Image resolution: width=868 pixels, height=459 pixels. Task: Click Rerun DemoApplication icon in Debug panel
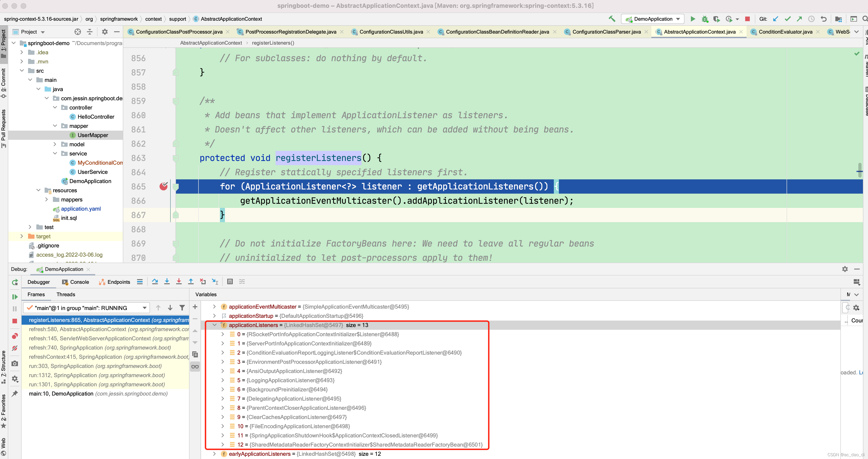tap(15, 282)
